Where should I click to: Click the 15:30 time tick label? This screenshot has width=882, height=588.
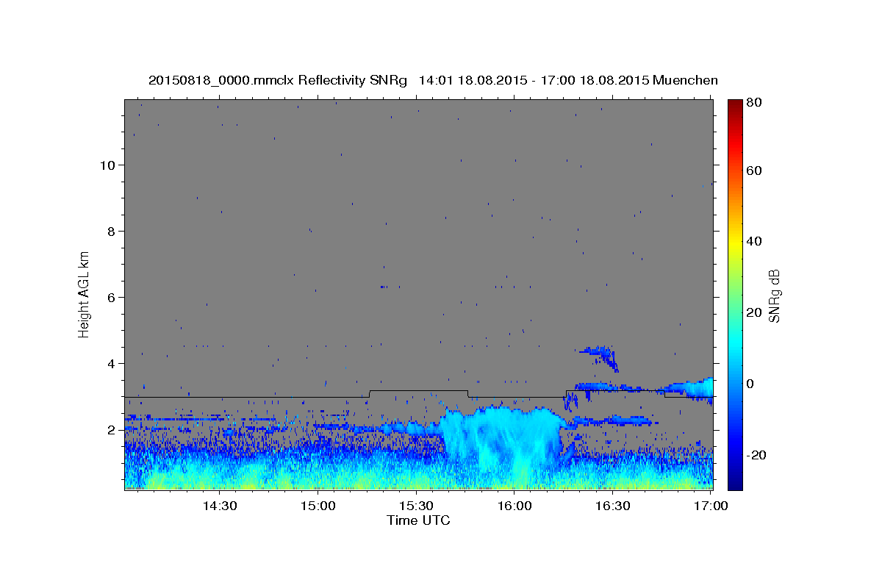point(416,506)
